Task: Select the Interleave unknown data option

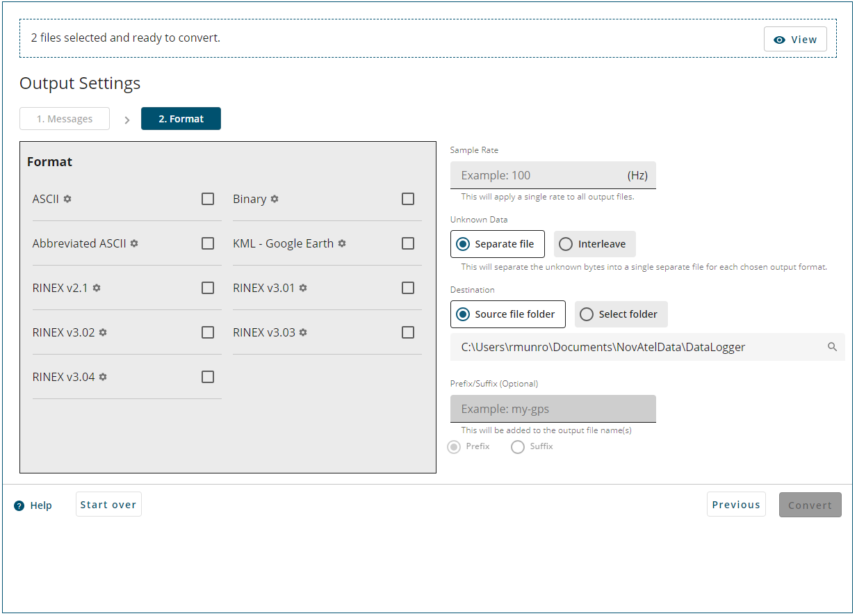Action: [x=594, y=244]
